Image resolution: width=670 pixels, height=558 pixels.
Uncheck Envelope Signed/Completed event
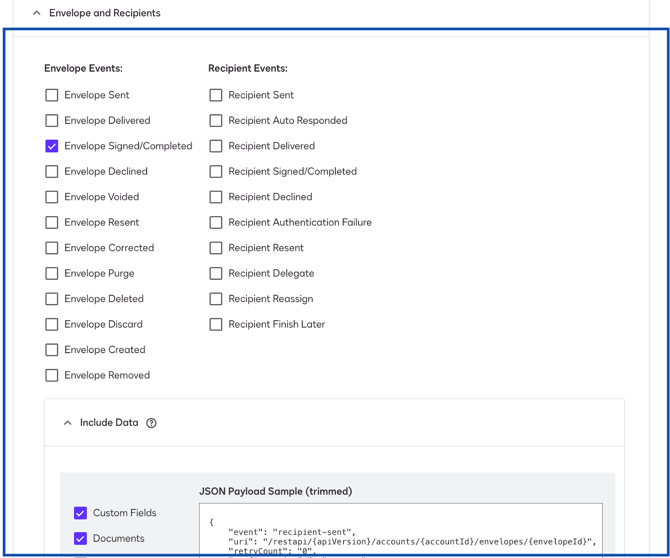(x=52, y=146)
